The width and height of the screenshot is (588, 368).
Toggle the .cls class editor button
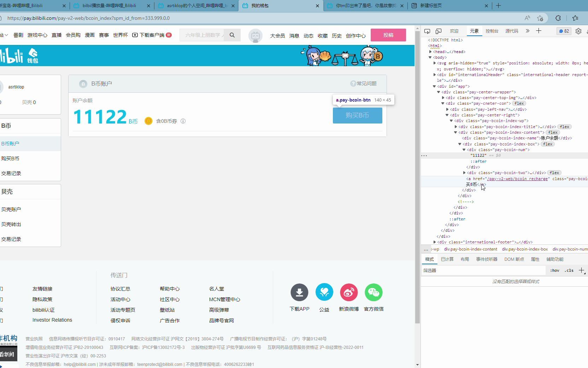click(569, 270)
